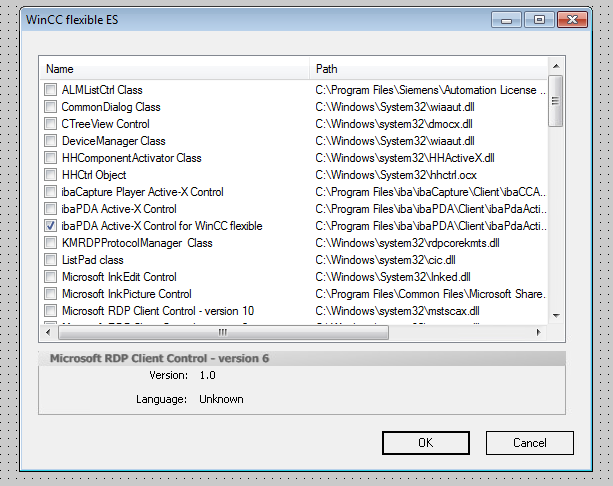Click the Common Files Microsoft Shared path cell
The width and height of the screenshot is (613, 486).
430,294
